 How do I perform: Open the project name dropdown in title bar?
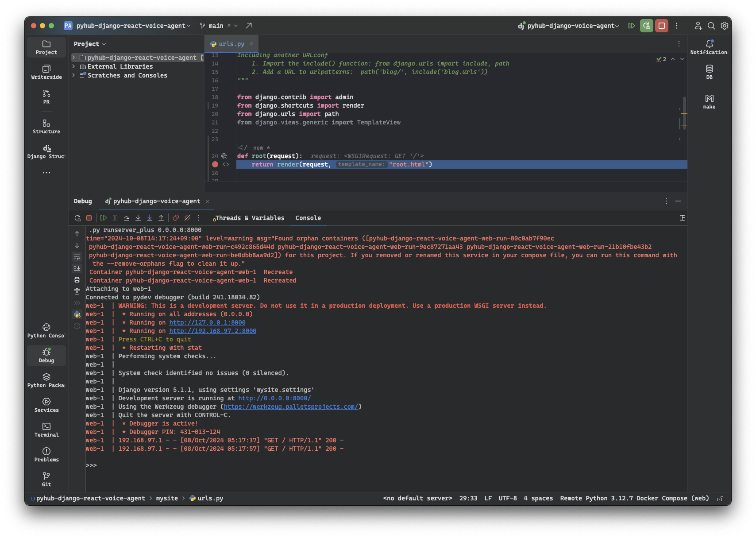click(133, 26)
